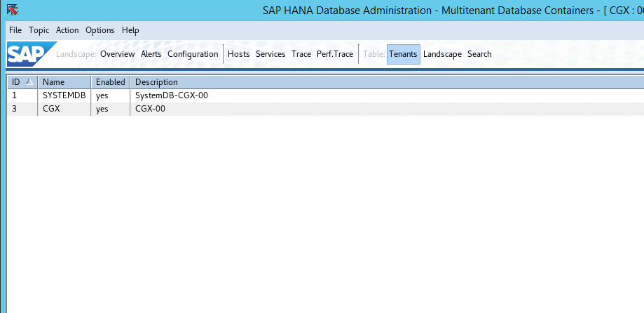Open the Trace view
This screenshot has width=644, height=313.
[x=301, y=54]
